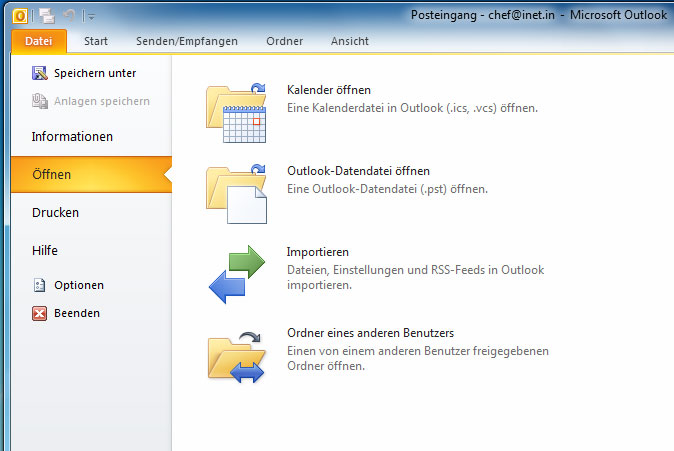Click the Undo arrow in quick access toolbar

(71, 15)
